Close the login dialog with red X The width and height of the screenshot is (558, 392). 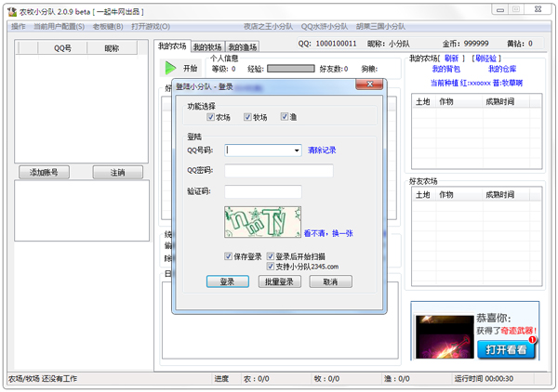click(369, 85)
